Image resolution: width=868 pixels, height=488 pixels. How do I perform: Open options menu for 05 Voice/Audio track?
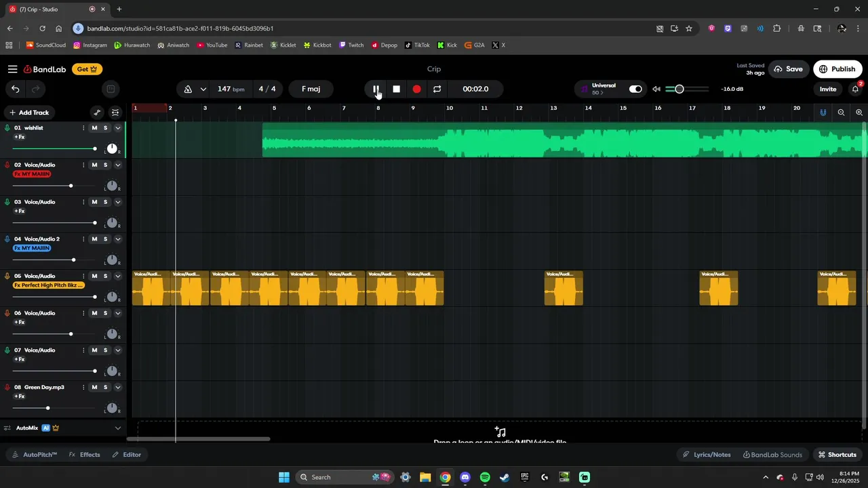83,276
